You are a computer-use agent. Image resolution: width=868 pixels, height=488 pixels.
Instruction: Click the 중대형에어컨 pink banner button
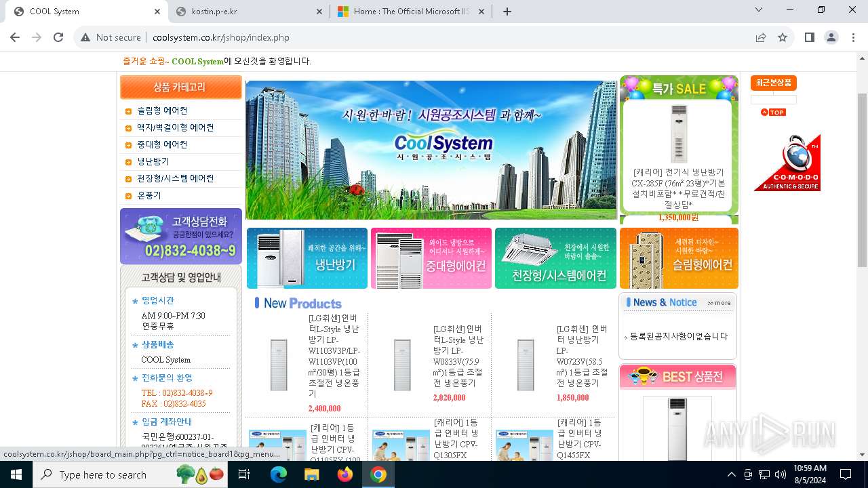coord(431,258)
